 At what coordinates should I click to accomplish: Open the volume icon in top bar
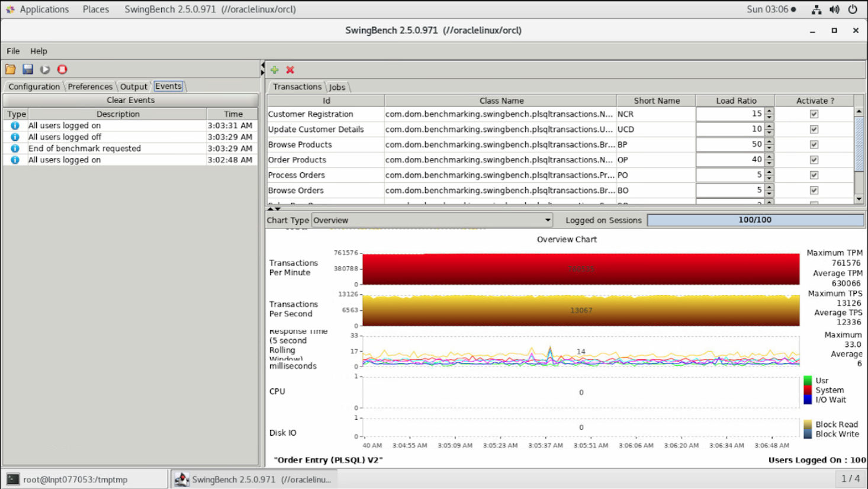tap(835, 9)
